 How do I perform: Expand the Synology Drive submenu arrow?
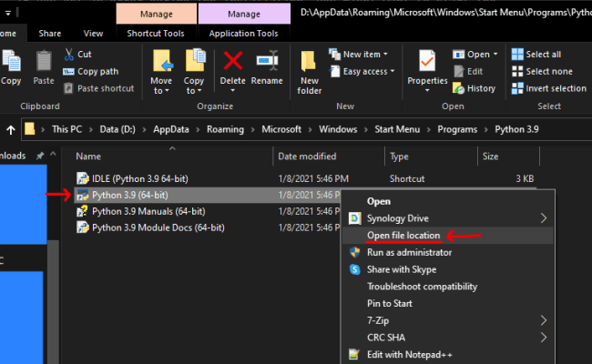[544, 218]
